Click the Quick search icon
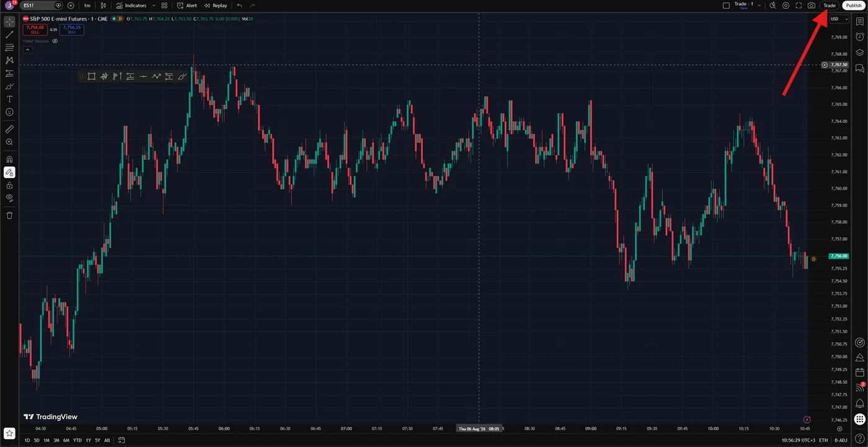868x447 pixels. [773, 5]
